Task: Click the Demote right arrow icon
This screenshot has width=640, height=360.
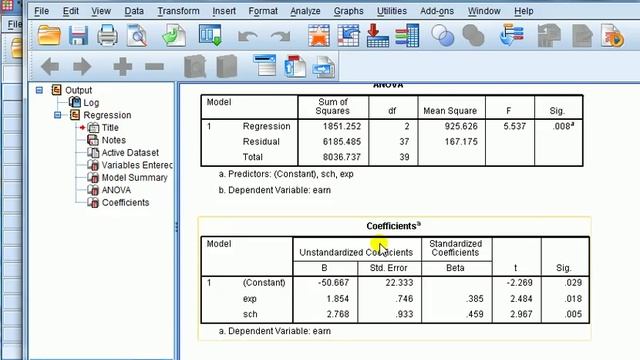Action: (x=82, y=66)
